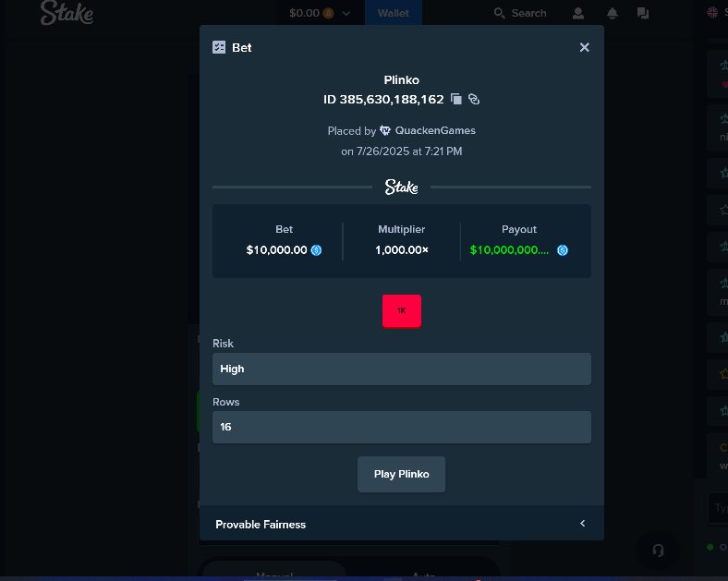
Task: Click the Bet dialog title icon
Action: (x=219, y=47)
